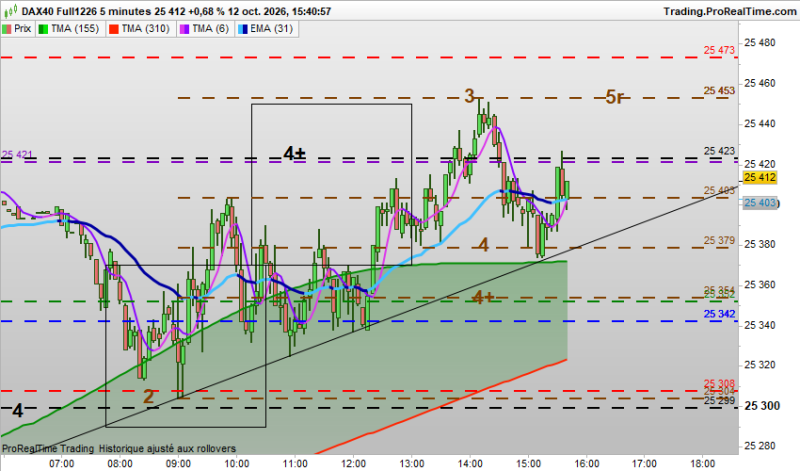
Task: Select the brown 25 403 level label
Action: point(719,190)
